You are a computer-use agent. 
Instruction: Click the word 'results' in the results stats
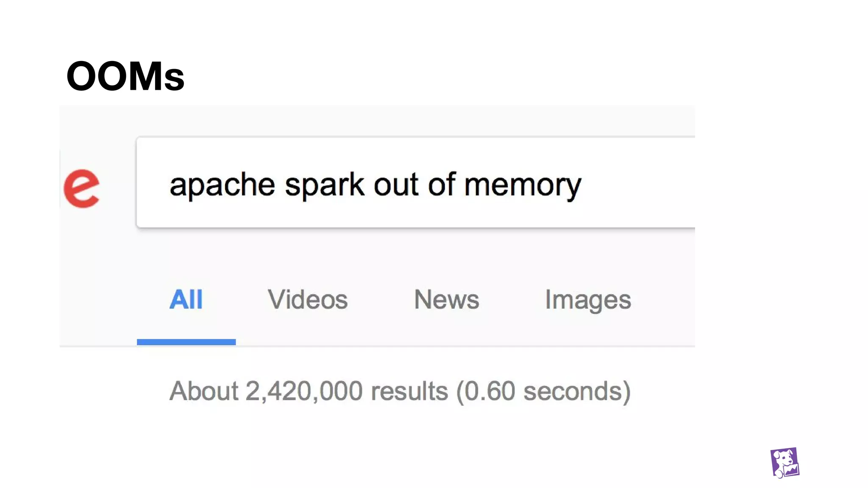click(409, 391)
